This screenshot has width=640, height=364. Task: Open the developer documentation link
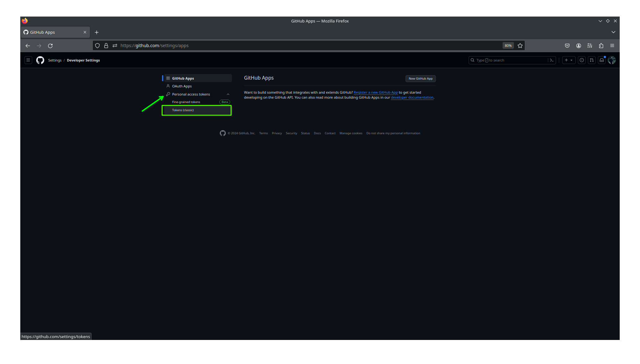[x=412, y=97]
